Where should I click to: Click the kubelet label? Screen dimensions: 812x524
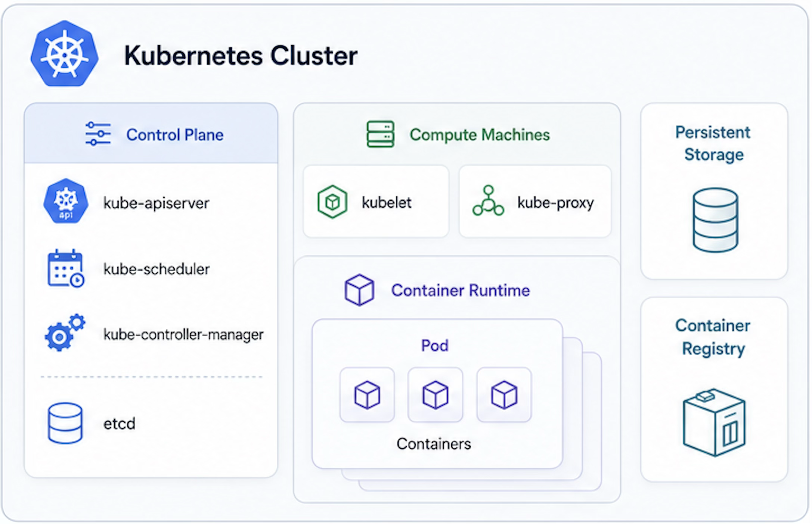click(387, 203)
